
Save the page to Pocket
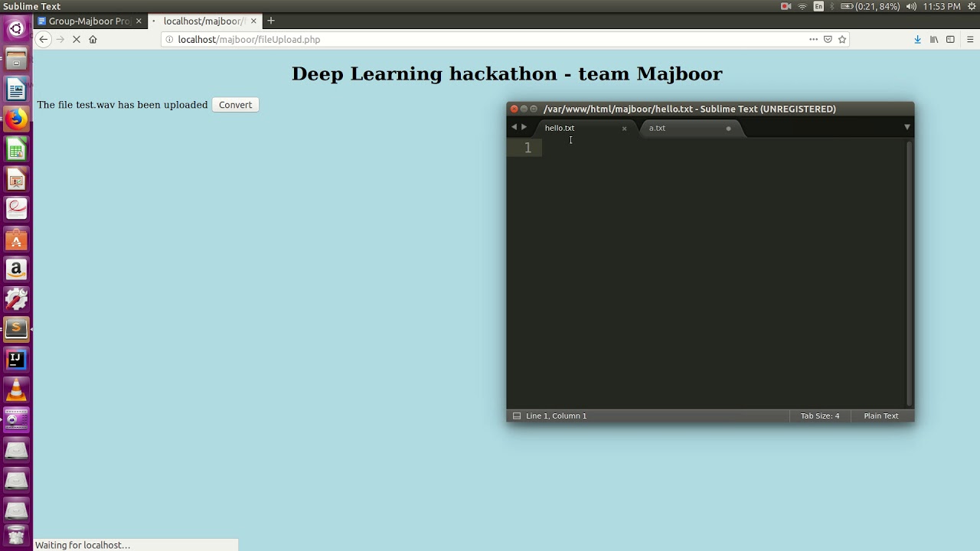pos(828,40)
